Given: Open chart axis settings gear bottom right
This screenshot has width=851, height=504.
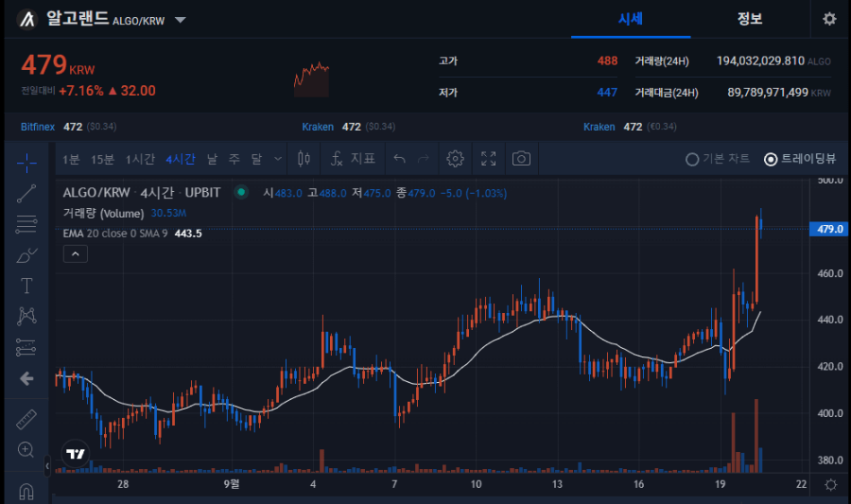Looking at the screenshot, I should [x=831, y=484].
